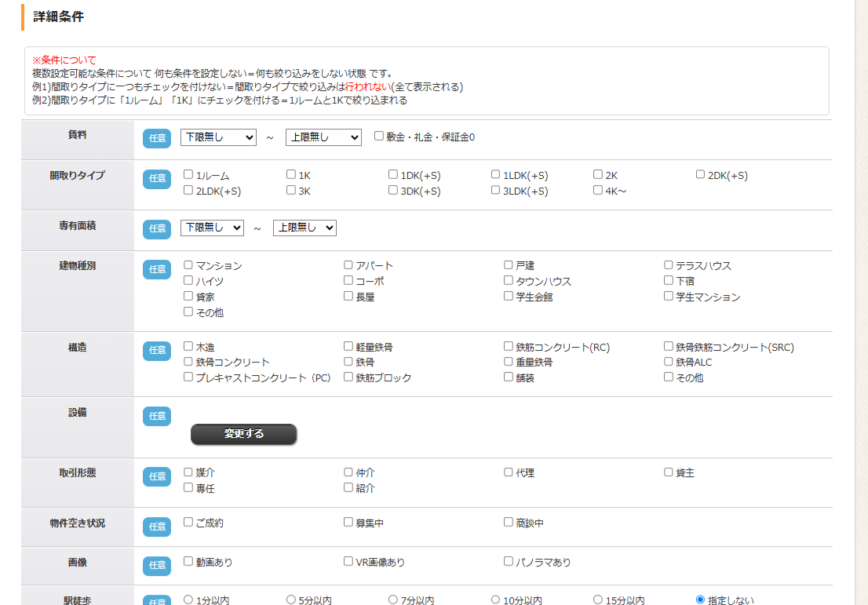Image resolution: width=868 pixels, height=605 pixels.
Task: Check 鉄筋コンクリート(RC) under 構造
Action: [x=508, y=346]
